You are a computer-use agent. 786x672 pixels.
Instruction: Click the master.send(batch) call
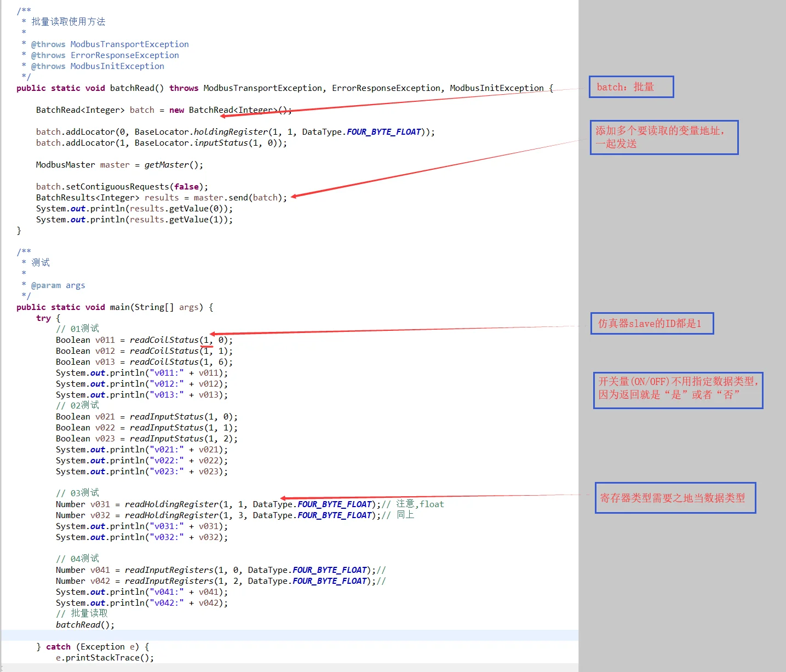pyautogui.click(x=240, y=198)
